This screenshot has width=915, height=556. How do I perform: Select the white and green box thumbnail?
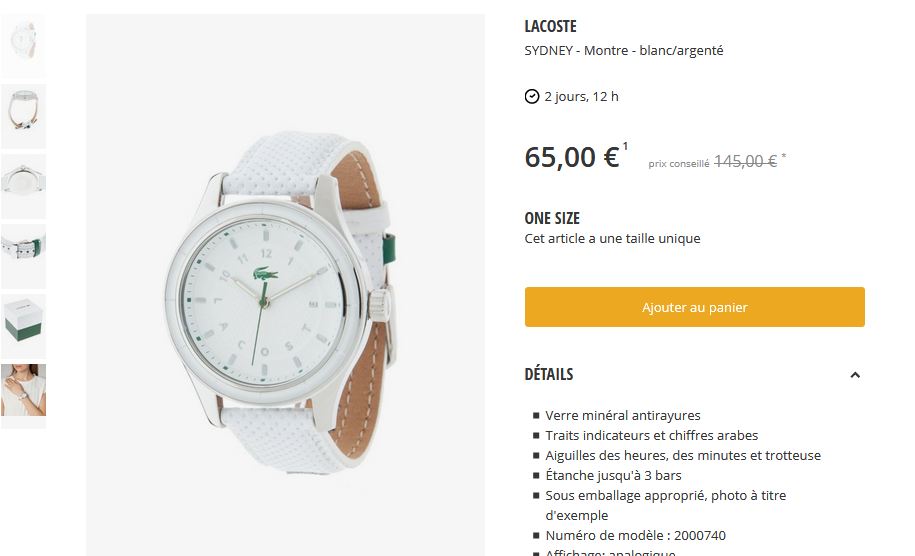click(23, 326)
